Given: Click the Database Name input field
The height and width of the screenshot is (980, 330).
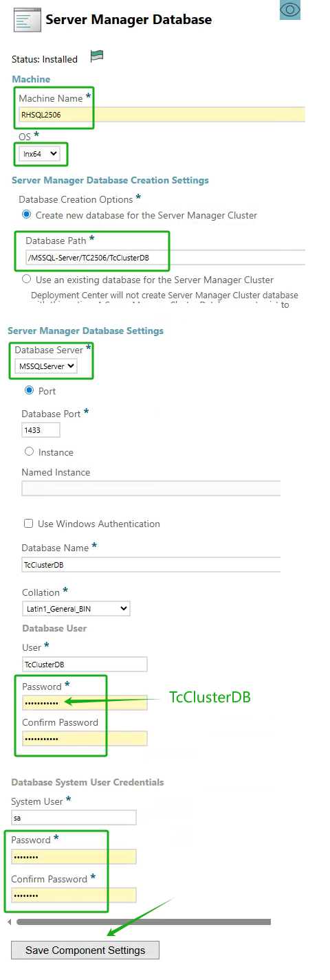Looking at the screenshot, I should (x=151, y=564).
